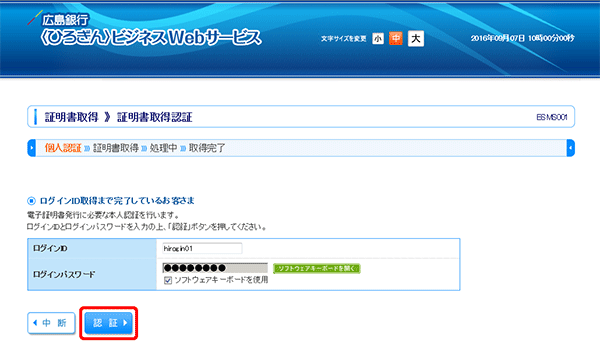
Task: Select the 証明書取得 step in progress bar
Action: tap(116, 148)
